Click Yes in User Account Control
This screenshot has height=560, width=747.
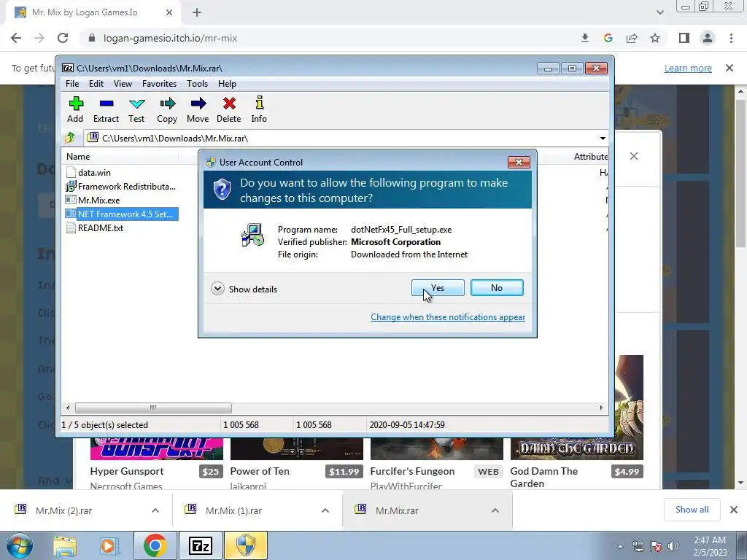[x=438, y=287]
